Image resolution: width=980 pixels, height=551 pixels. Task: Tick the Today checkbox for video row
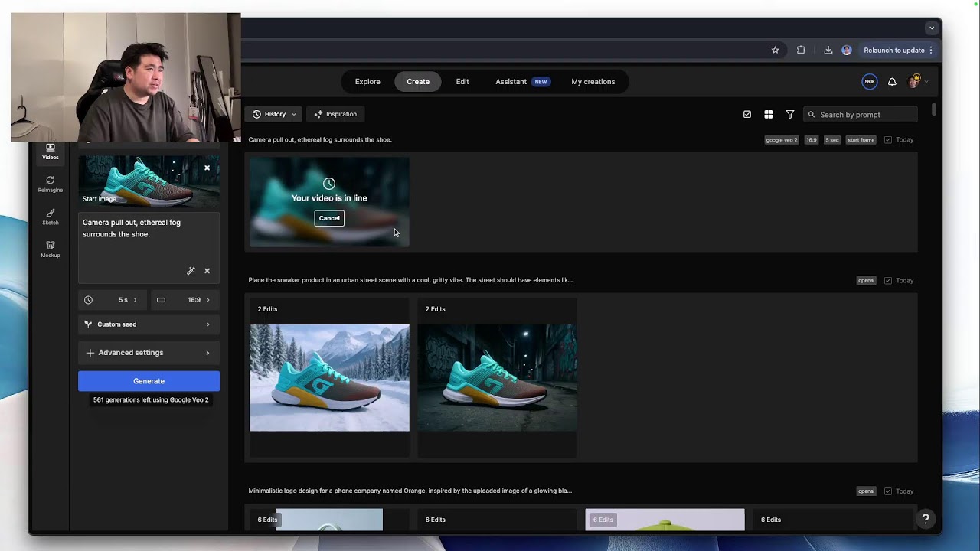click(888, 140)
